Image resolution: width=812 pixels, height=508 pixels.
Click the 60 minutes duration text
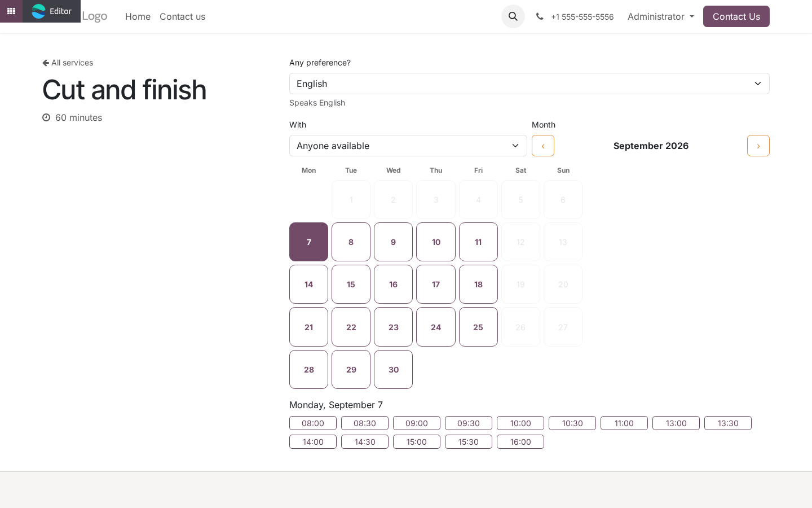point(78,117)
